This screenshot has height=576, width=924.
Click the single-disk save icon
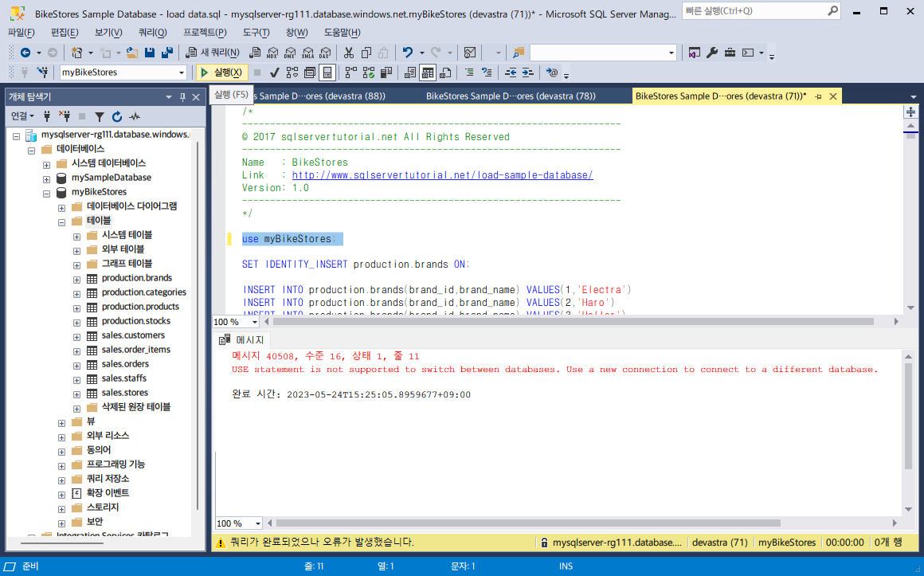150,53
